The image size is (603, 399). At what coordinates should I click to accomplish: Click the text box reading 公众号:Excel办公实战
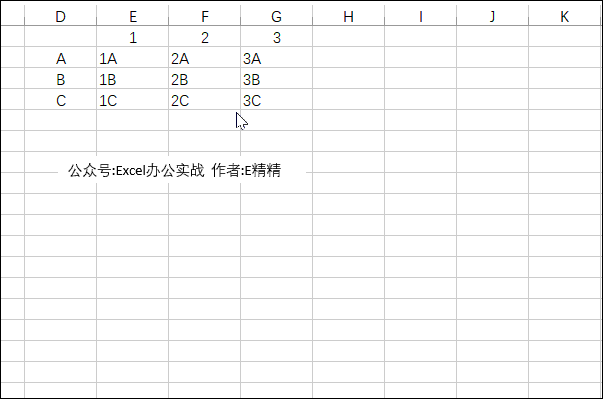pyautogui.click(x=137, y=170)
